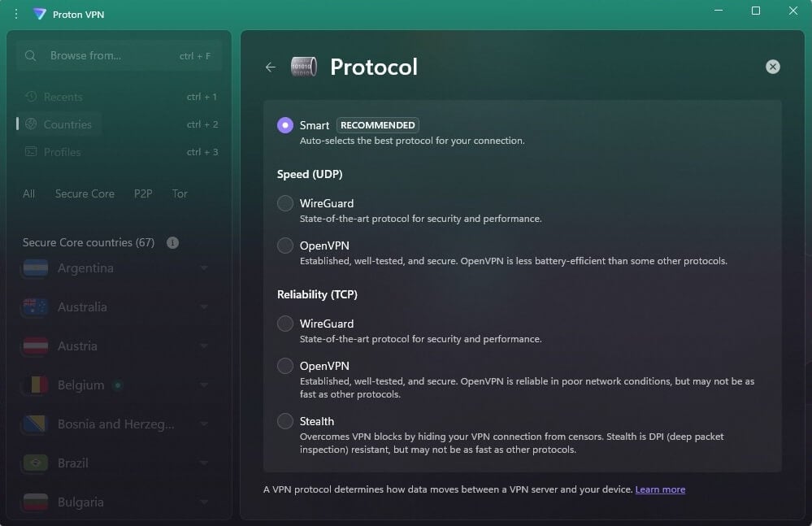Open the three-dot menu in title bar

[15, 13]
